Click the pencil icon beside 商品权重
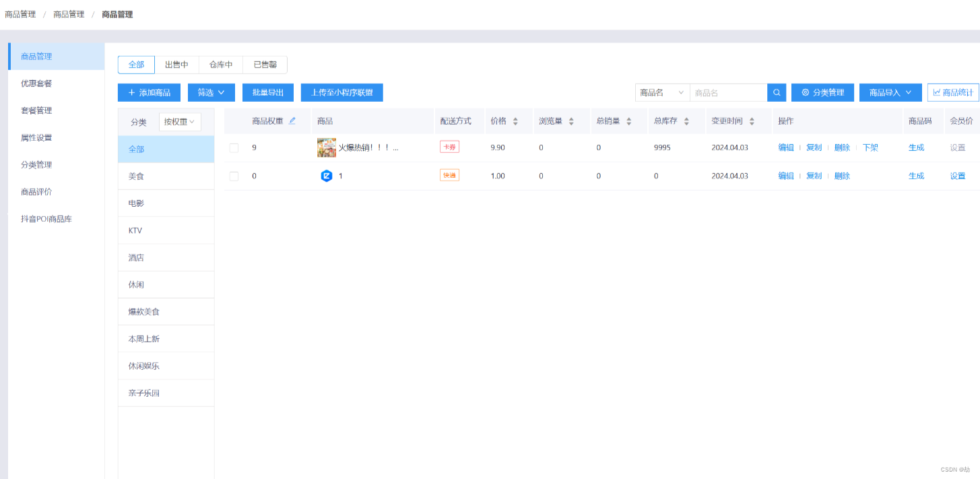980x479 pixels. tap(292, 121)
